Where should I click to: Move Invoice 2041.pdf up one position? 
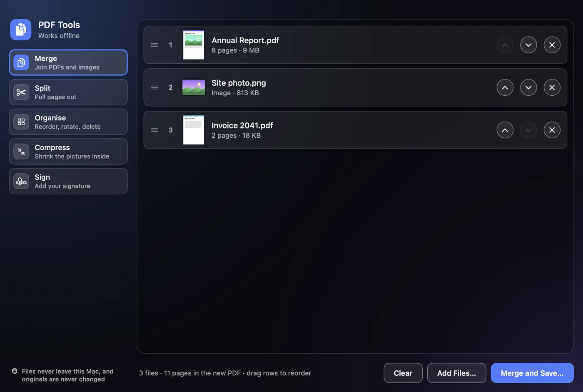pyautogui.click(x=505, y=130)
